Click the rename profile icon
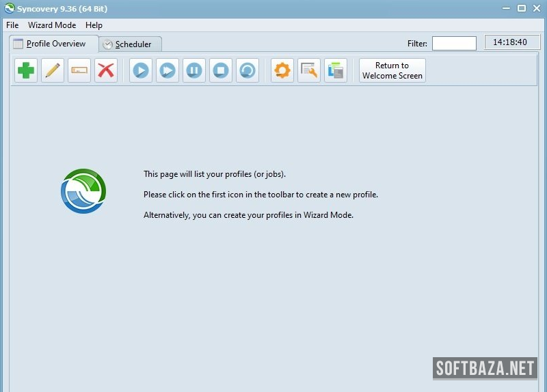 pos(79,70)
